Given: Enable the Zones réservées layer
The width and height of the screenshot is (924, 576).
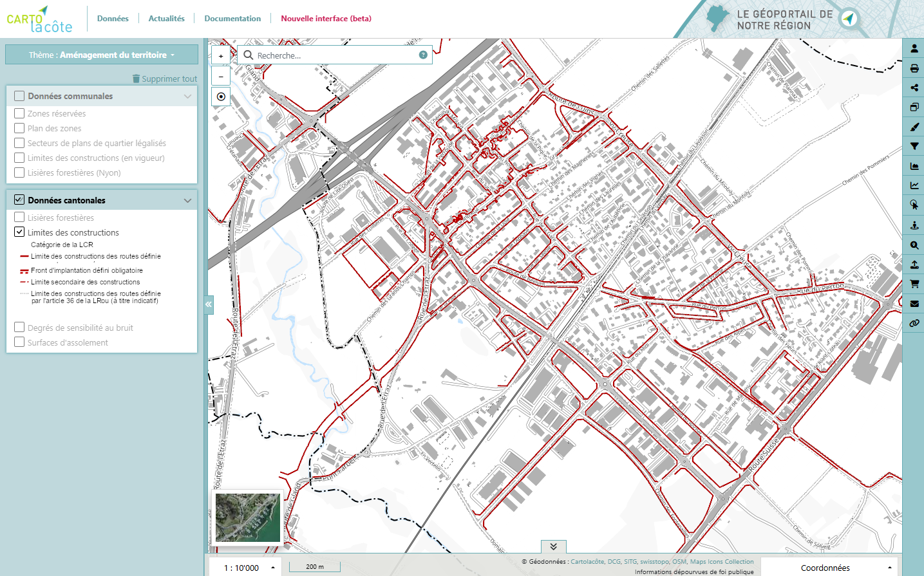Looking at the screenshot, I should point(19,113).
